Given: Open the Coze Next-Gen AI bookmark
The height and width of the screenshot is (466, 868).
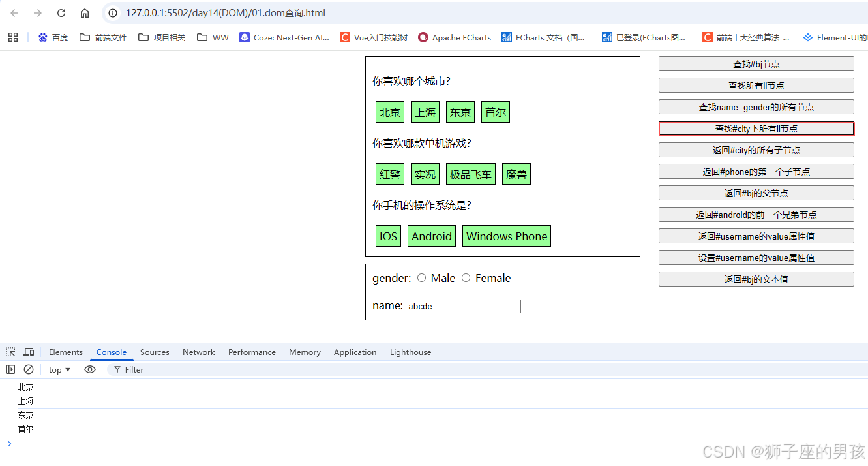Looking at the screenshot, I should pyautogui.click(x=284, y=37).
